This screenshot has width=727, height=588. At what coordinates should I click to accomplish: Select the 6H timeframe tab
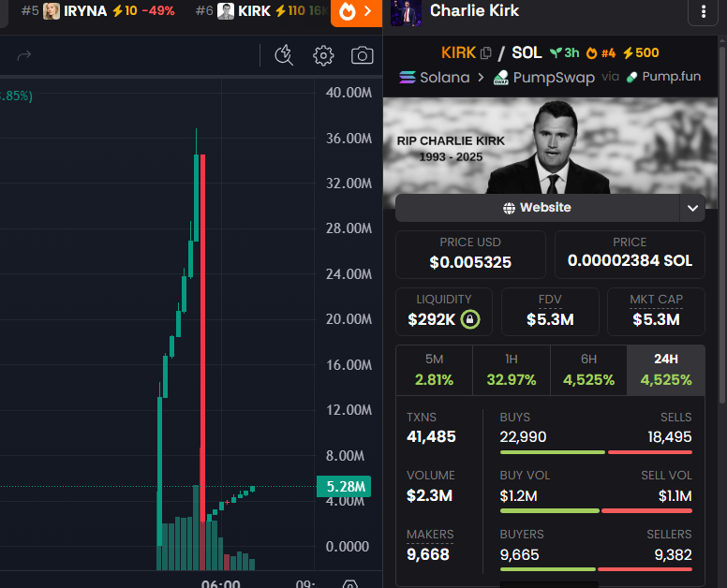pos(589,371)
